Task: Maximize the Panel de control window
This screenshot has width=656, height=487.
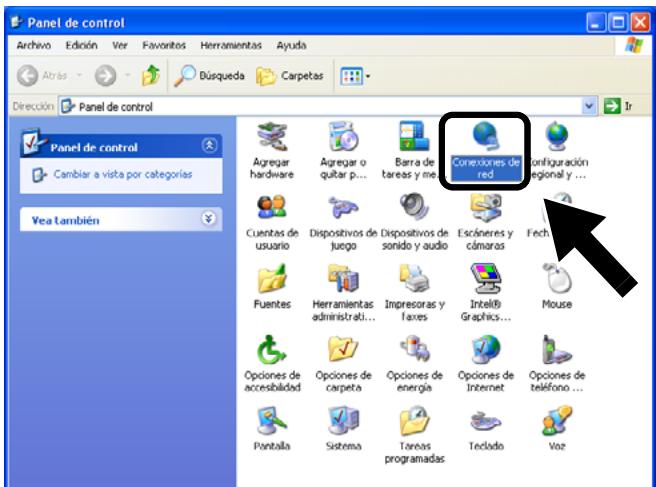Action: pos(618,22)
